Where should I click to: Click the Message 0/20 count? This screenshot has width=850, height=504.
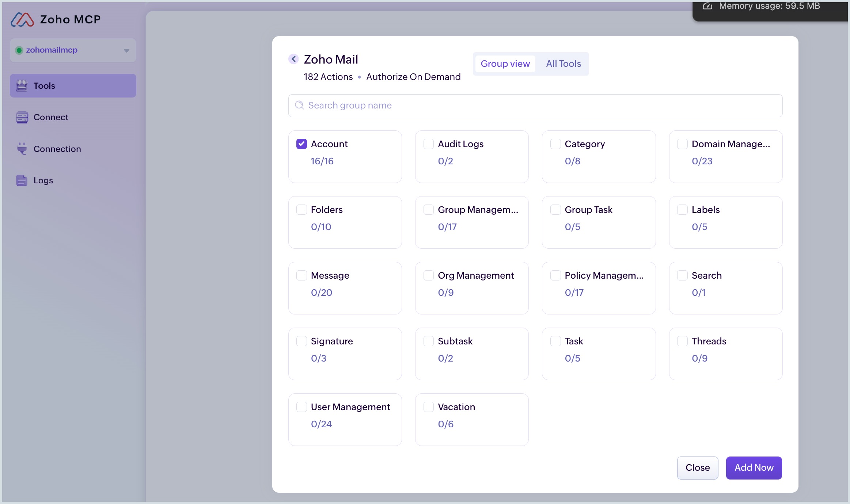[322, 293]
